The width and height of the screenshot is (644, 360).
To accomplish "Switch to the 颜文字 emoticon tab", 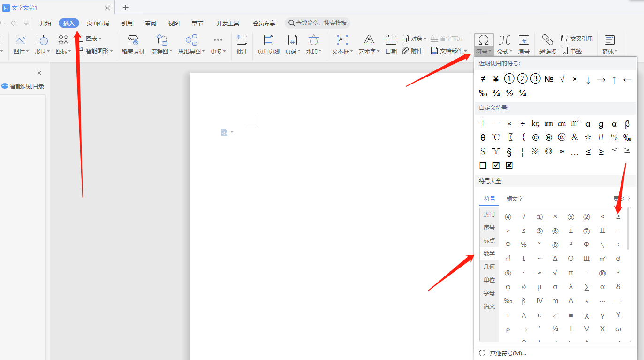I will tap(515, 199).
